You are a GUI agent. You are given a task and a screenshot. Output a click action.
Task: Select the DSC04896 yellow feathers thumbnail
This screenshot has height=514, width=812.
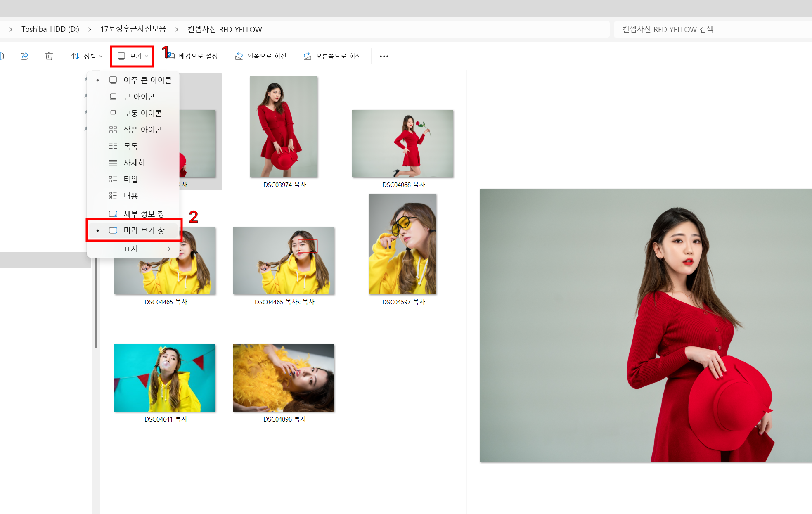pos(284,378)
